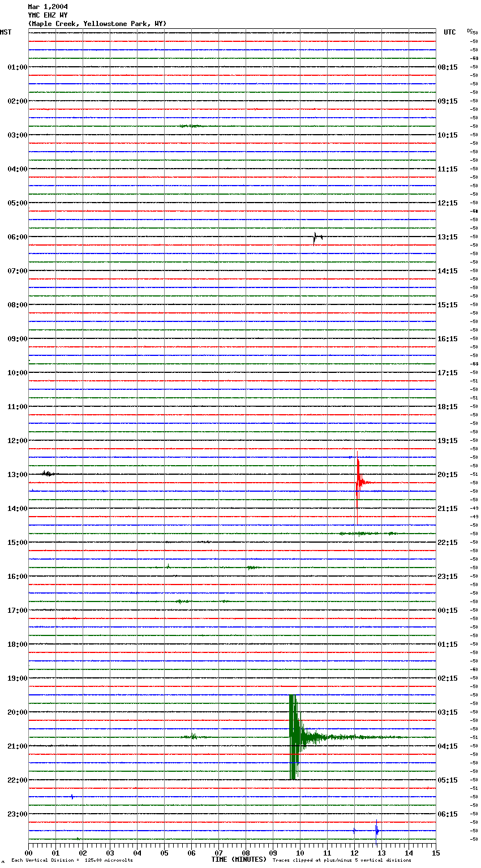
Task: Click the black spike on the 06:00 trace
Action: pos(317,238)
